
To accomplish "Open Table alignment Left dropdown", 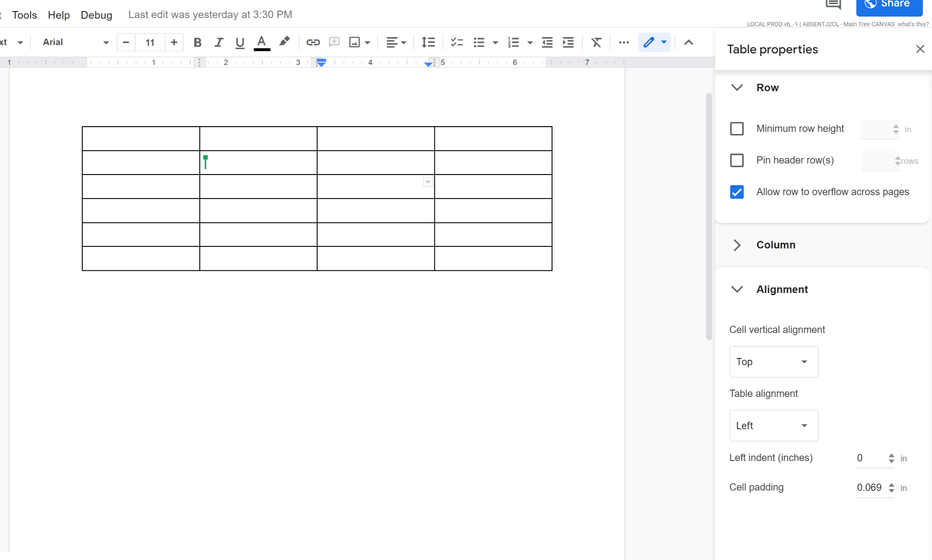I will point(774,426).
